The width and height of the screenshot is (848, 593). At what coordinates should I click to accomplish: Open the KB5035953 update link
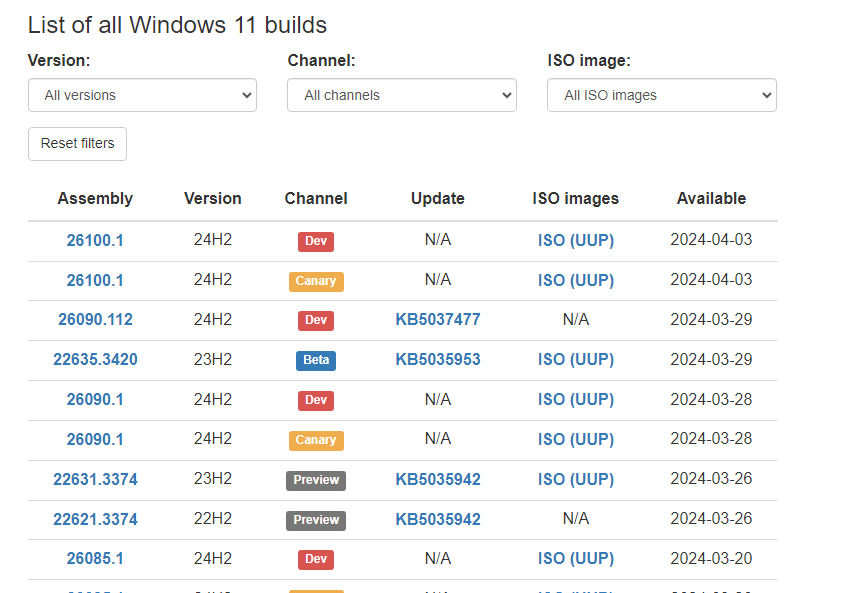coord(438,359)
